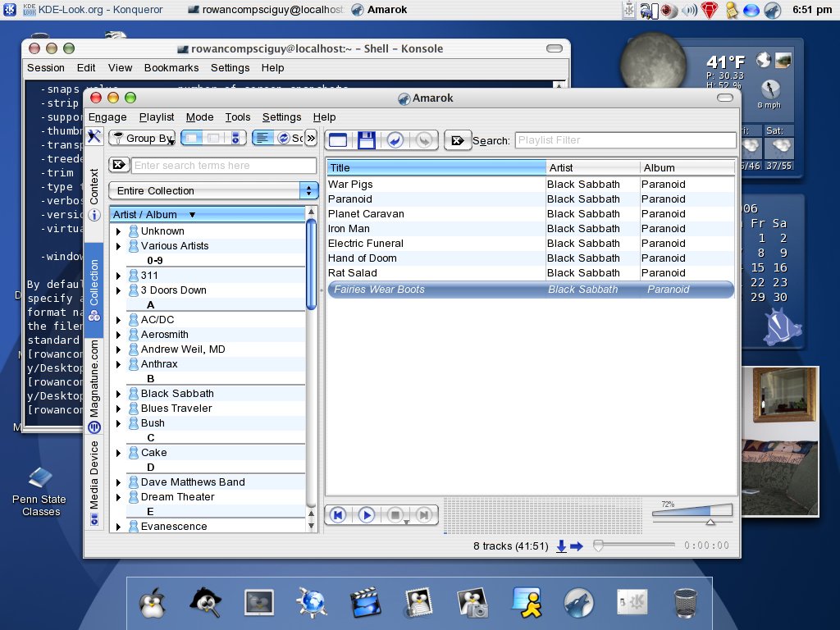Focus the Playlist Filter search field
This screenshot has height=630, width=840.
tap(625, 140)
